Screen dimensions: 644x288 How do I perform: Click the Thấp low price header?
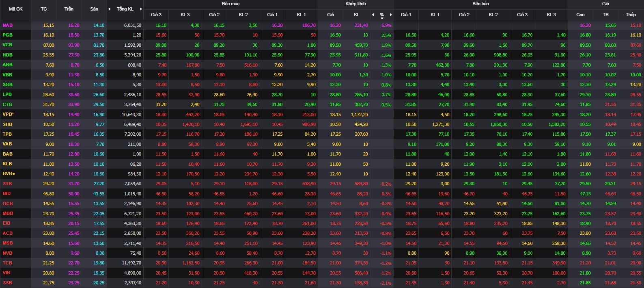tap(631, 15)
